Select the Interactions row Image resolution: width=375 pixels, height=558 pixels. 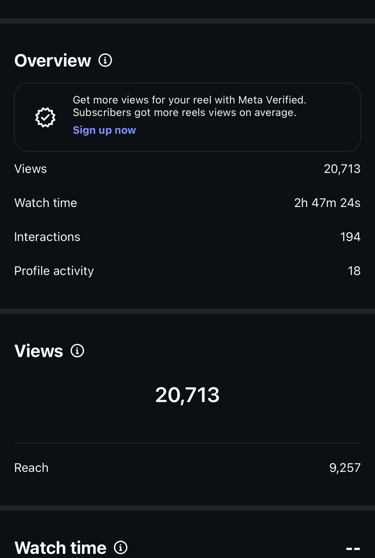pyautogui.click(x=188, y=237)
